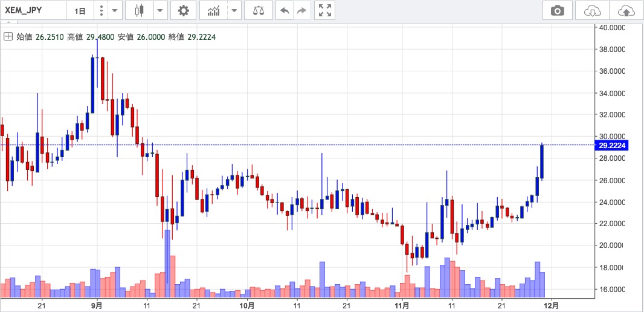This screenshot has height=312, width=644.
Task: Click the 終値 29.2224 close value
Action: point(192,37)
